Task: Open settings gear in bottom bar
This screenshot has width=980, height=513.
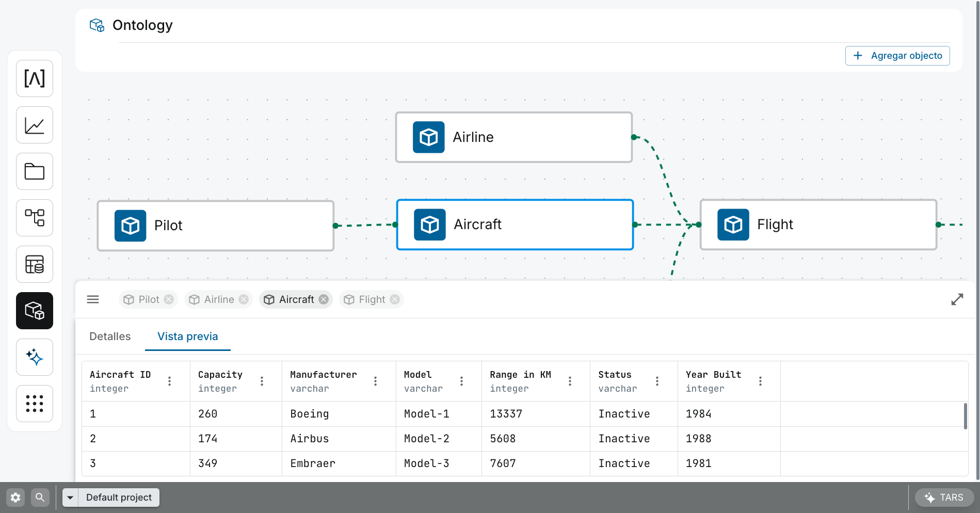Action: [x=15, y=498]
